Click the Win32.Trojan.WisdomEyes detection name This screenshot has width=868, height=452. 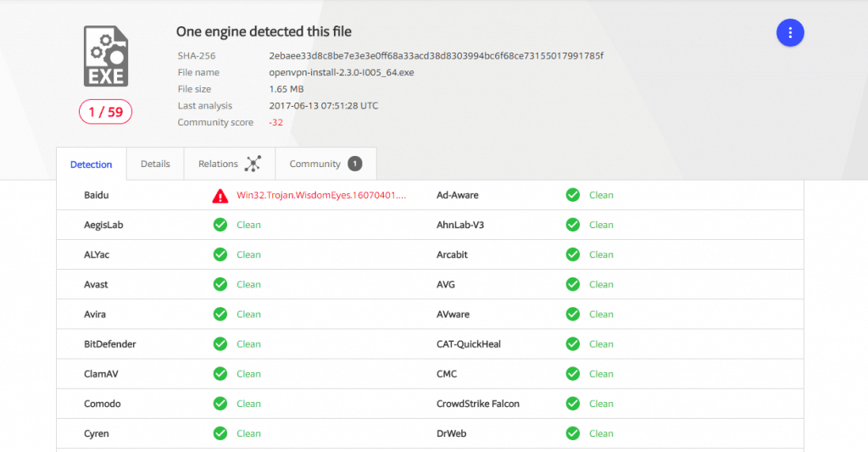pyautogui.click(x=321, y=195)
